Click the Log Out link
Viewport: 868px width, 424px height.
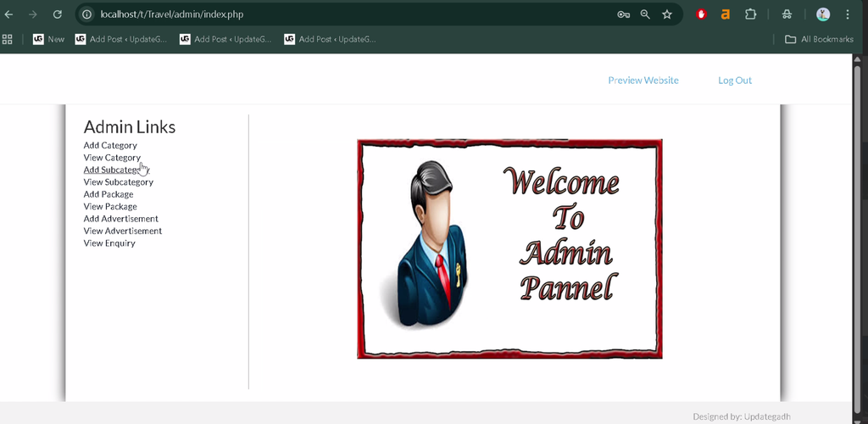(x=735, y=81)
